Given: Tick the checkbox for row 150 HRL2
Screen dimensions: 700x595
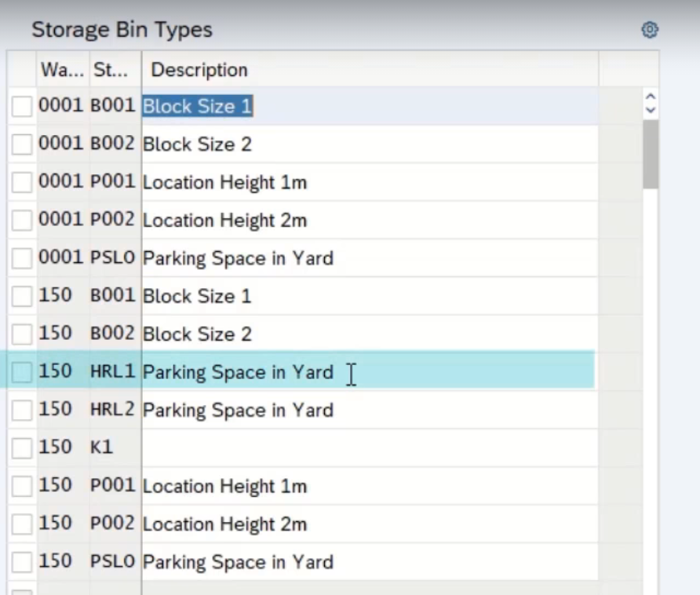Looking at the screenshot, I should [x=22, y=410].
